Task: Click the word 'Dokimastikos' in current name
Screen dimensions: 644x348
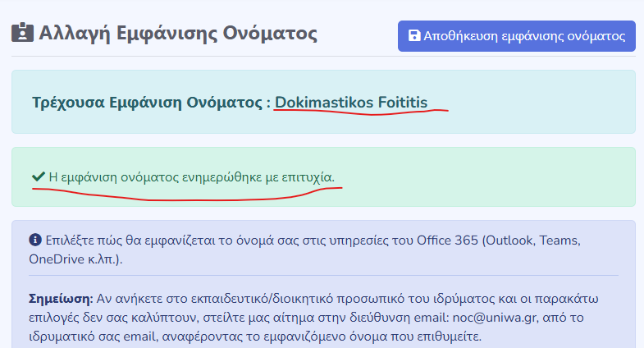Action: tap(323, 103)
